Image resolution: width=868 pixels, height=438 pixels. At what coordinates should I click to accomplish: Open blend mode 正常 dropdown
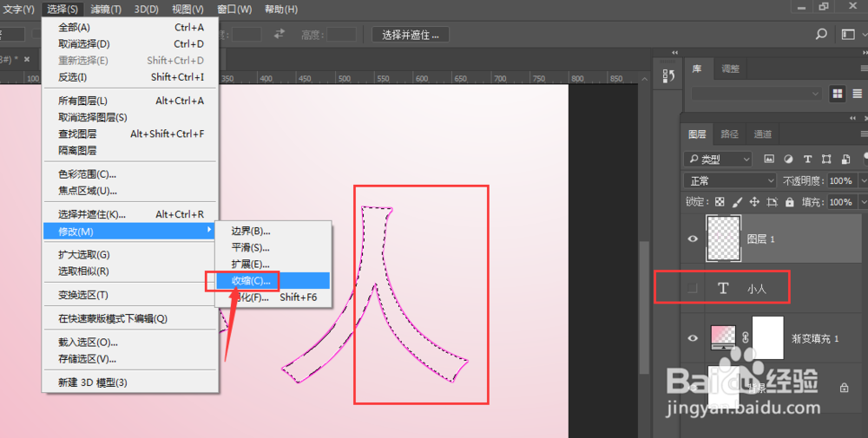coord(730,181)
